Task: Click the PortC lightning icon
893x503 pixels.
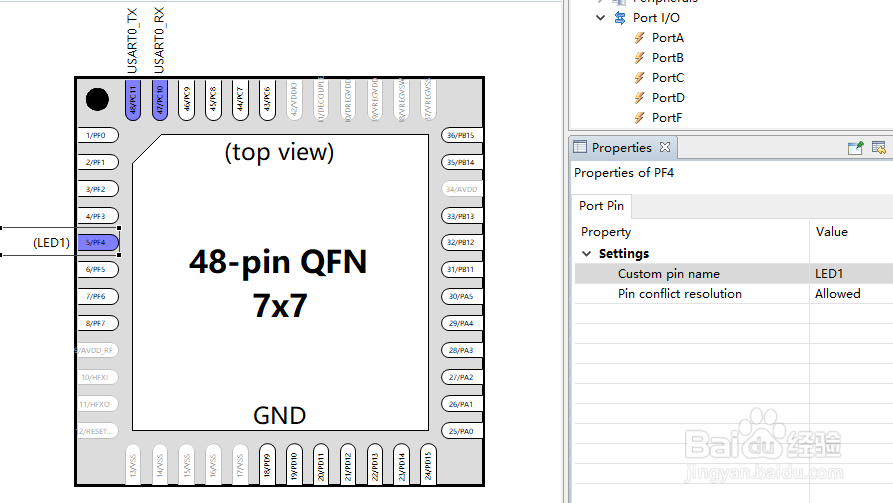Action: point(640,78)
